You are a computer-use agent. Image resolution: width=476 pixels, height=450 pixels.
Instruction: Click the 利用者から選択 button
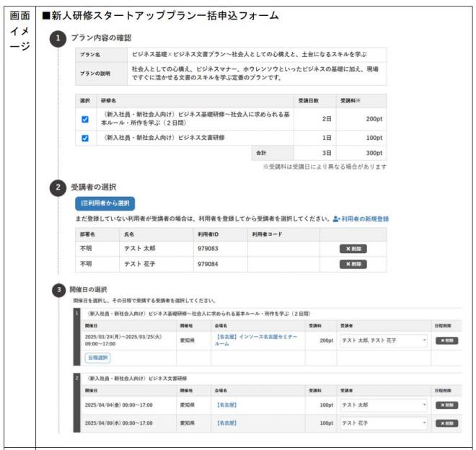(x=105, y=203)
